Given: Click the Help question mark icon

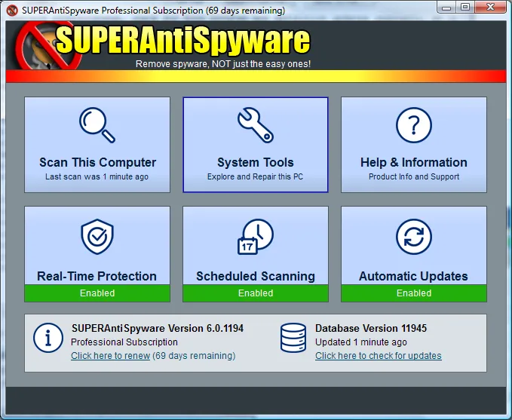Looking at the screenshot, I should (x=413, y=125).
